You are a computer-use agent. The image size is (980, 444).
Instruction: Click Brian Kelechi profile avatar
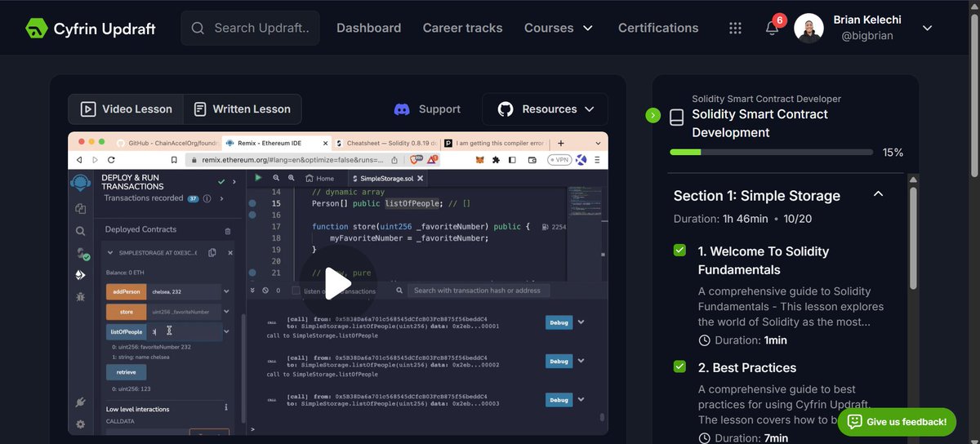pyautogui.click(x=808, y=29)
